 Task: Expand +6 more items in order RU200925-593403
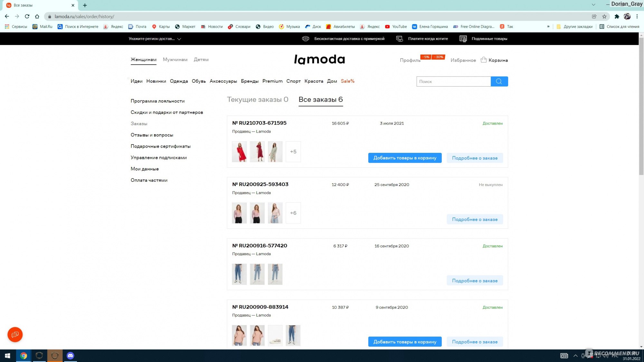click(293, 213)
